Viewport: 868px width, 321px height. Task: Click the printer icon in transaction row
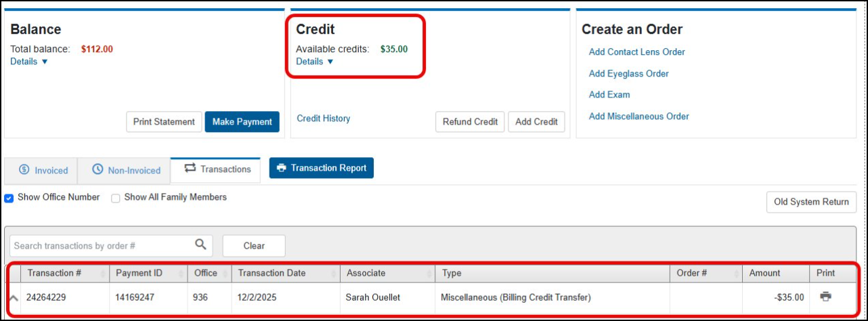[x=825, y=297]
